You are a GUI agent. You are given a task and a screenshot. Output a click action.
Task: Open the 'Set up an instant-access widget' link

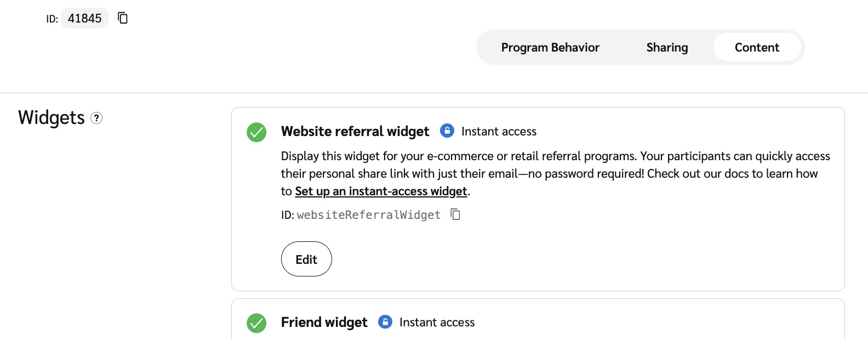pos(381,191)
